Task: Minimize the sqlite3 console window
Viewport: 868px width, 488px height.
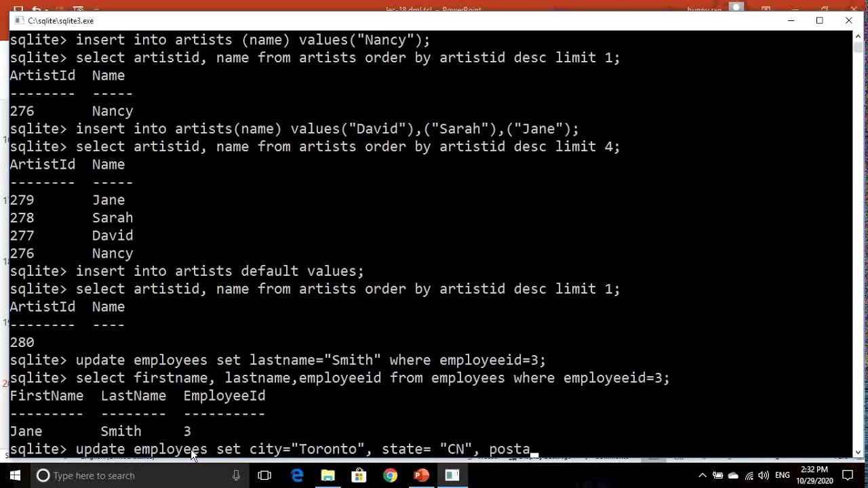Action: pyautogui.click(x=791, y=21)
